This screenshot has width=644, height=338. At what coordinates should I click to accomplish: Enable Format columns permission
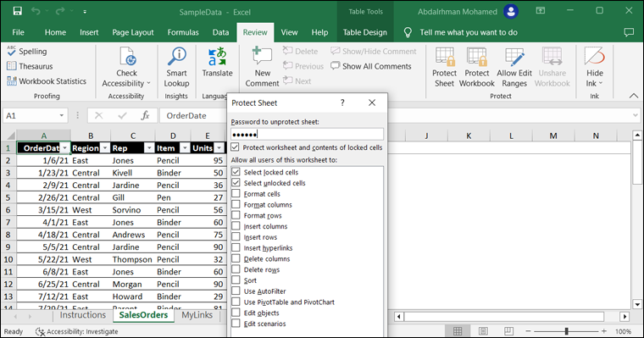pyautogui.click(x=236, y=204)
